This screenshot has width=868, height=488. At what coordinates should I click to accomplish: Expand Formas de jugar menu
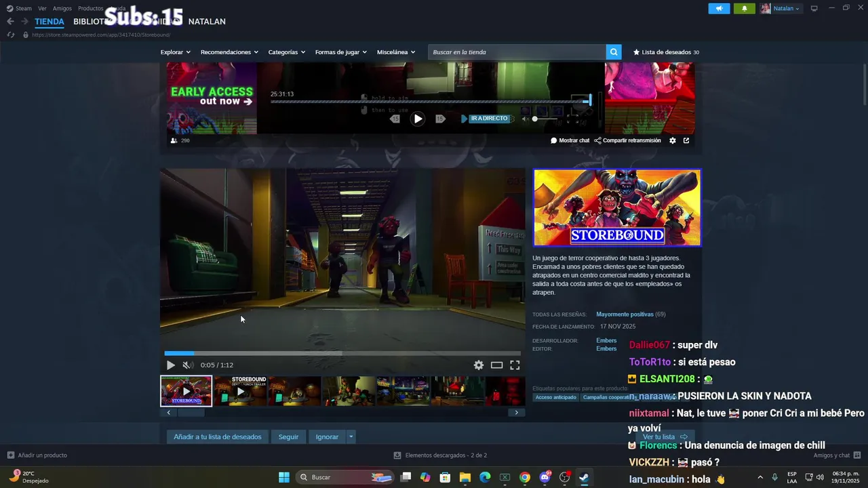point(341,52)
